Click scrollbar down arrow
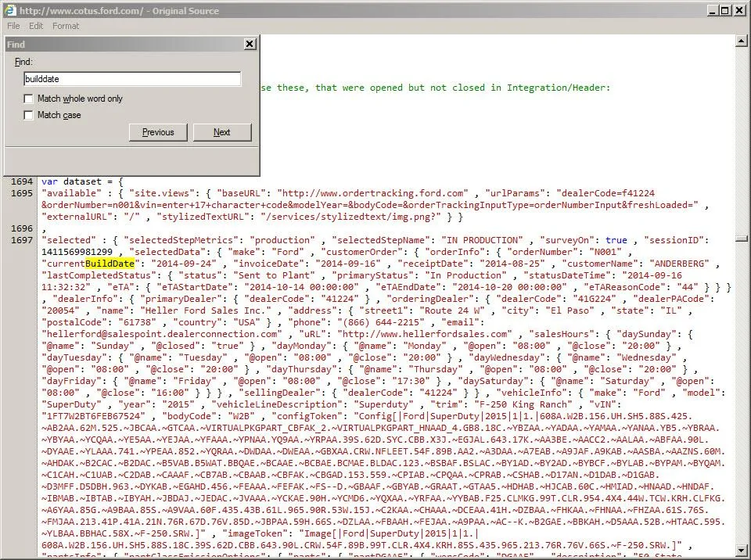The height and width of the screenshot is (560, 751). click(x=742, y=551)
